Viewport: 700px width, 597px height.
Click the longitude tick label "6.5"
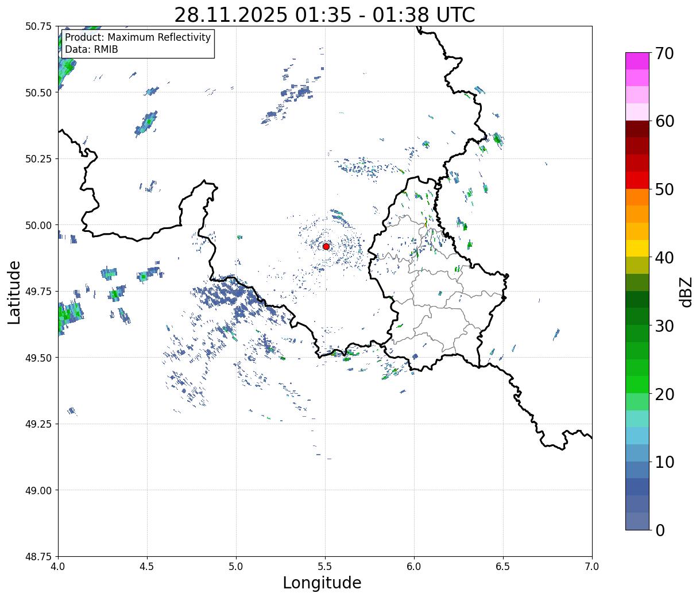(x=503, y=566)
